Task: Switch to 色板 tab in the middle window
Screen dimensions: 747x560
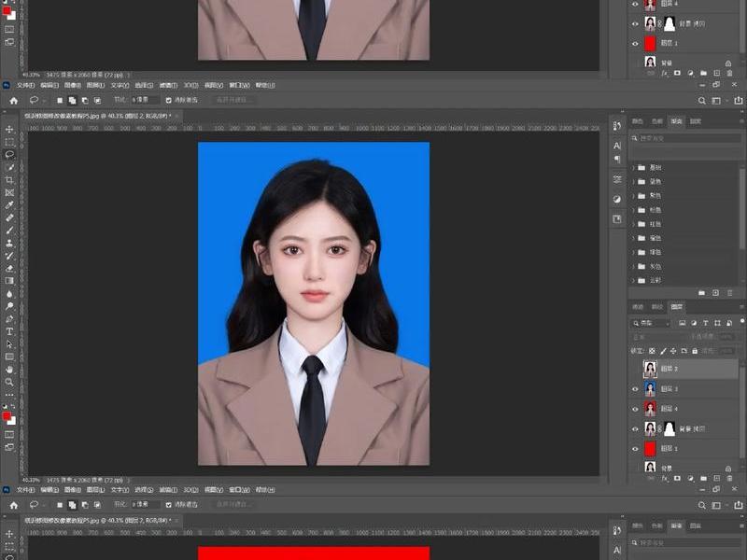Action: [x=657, y=121]
